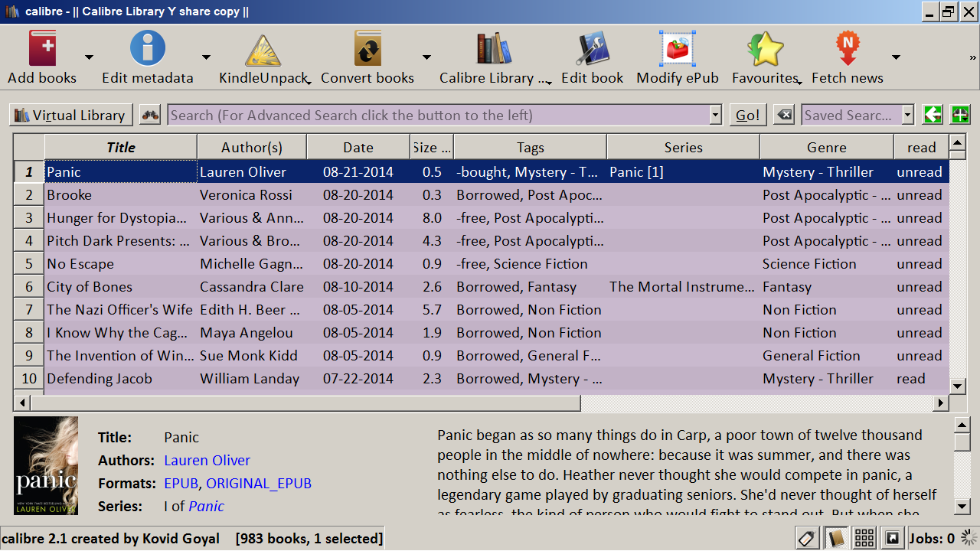
Task: Toggle the Cover Browser panel button
Action: [x=892, y=538]
